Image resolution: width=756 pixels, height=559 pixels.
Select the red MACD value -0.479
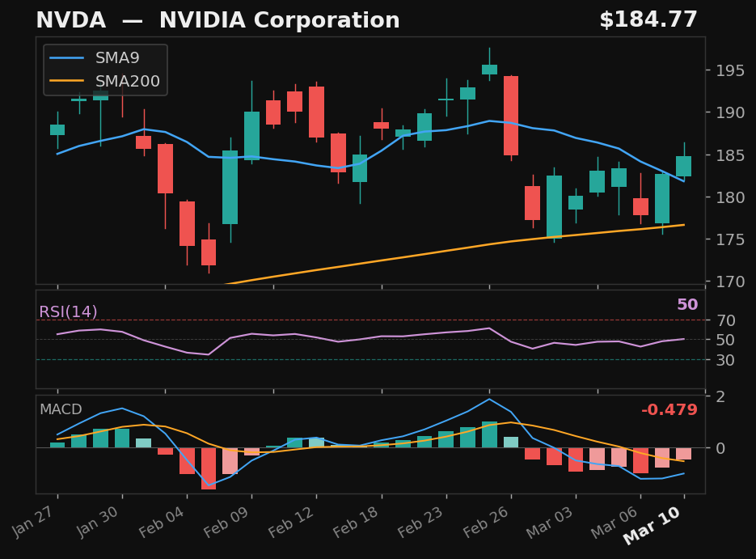pyautogui.click(x=669, y=410)
